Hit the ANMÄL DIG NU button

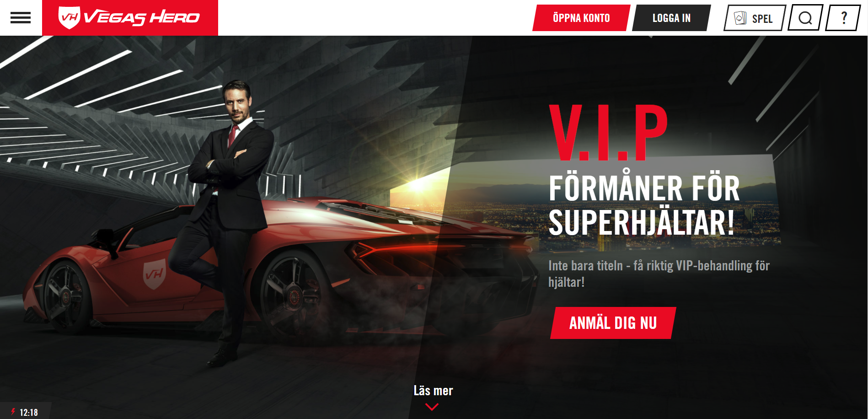point(613,323)
